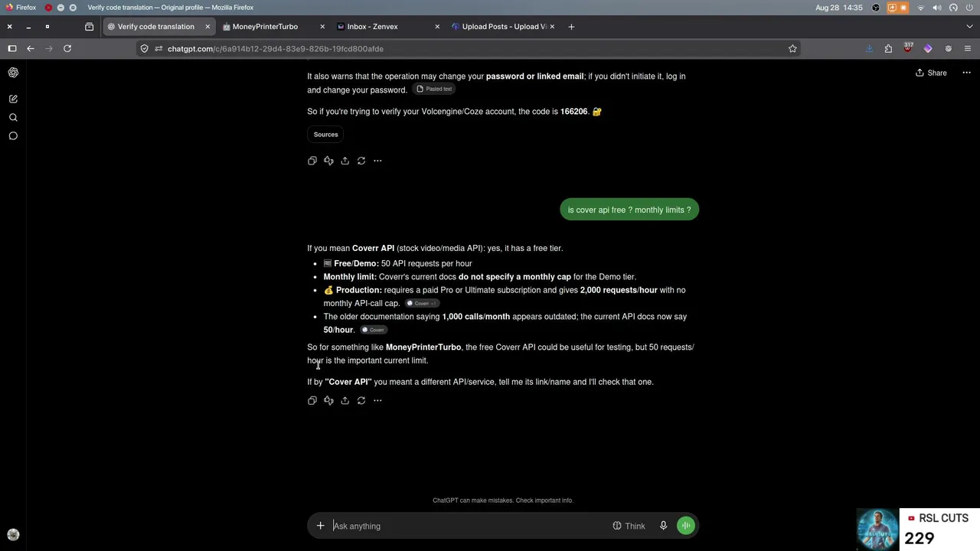
Task: Open a new browser tab
Action: [571, 27]
